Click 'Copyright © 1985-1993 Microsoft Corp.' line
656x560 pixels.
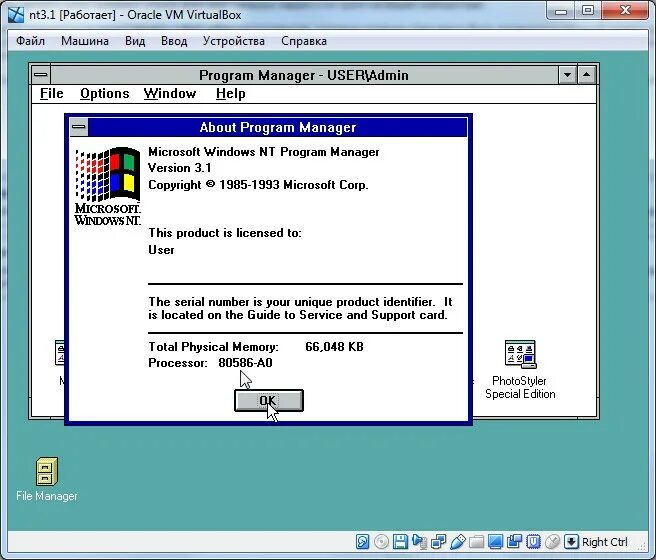pyautogui.click(x=258, y=184)
